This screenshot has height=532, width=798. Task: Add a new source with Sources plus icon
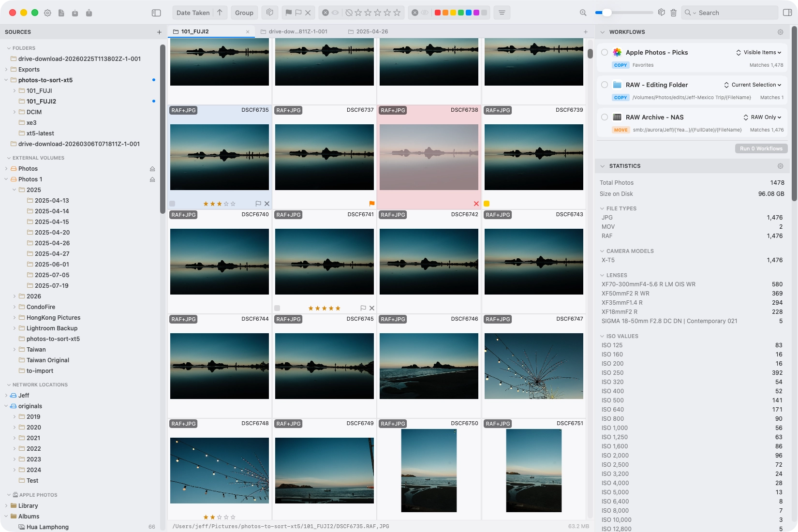pyautogui.click(x=159, y=32)
